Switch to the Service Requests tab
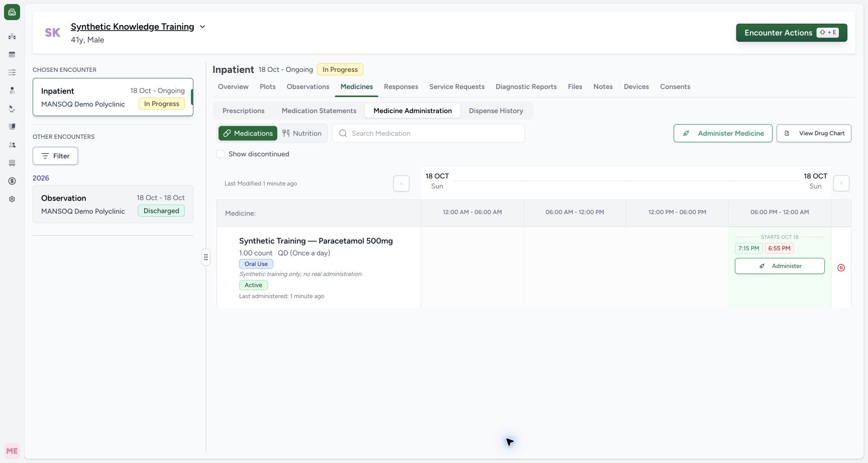Viewport: 868px width, 463px height. (457, 86)
